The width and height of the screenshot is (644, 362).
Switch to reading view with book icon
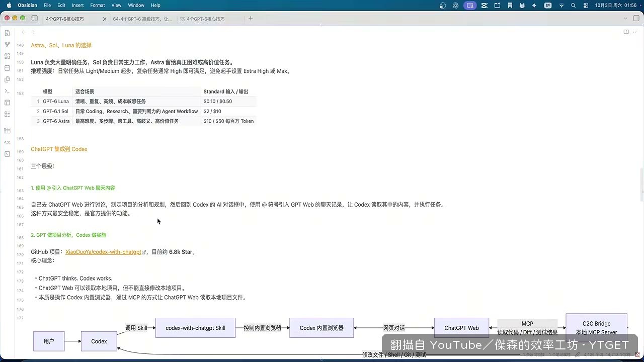(x=626, y=32)
